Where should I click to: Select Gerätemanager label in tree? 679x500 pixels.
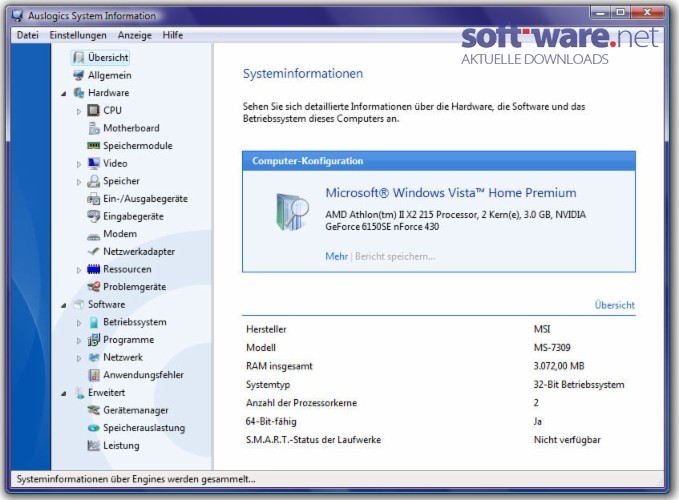(136, 410)
